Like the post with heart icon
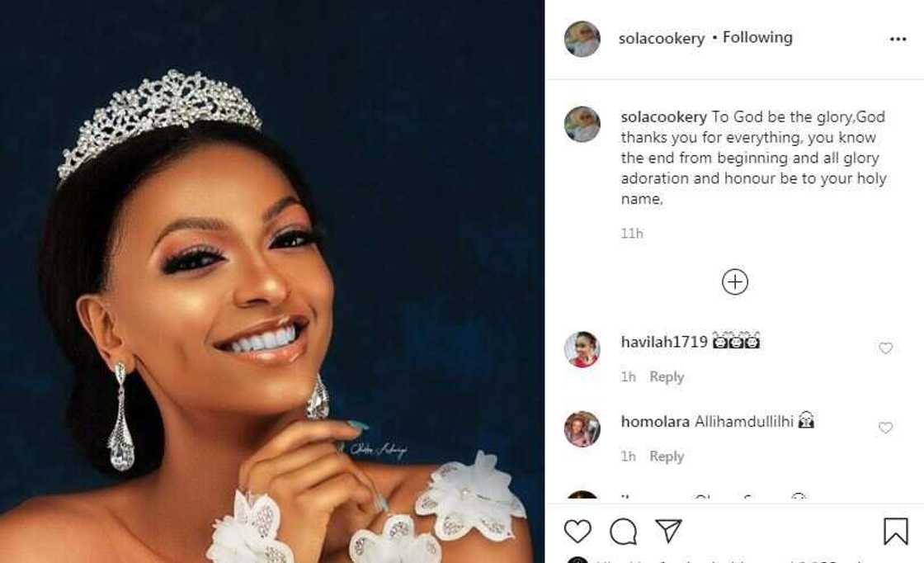Image resolution: width=924 pixels, height=563 pixels. click(x=577, y=531)
